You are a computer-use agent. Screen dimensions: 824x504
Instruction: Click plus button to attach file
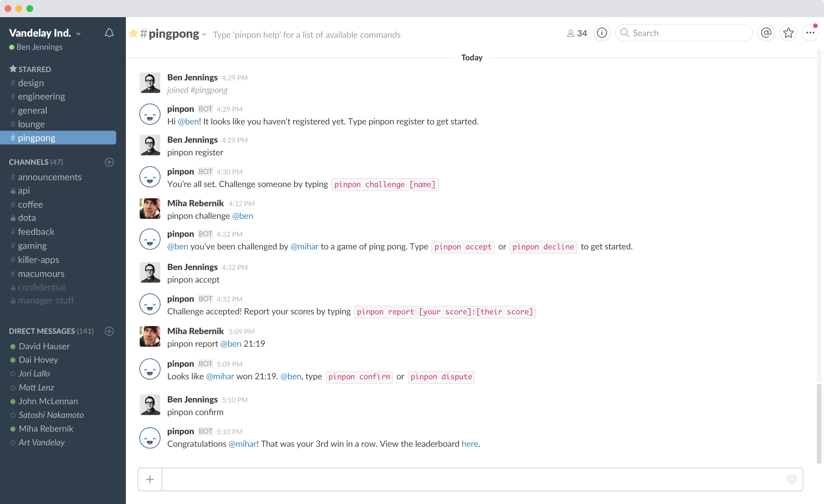coord(150,479)
